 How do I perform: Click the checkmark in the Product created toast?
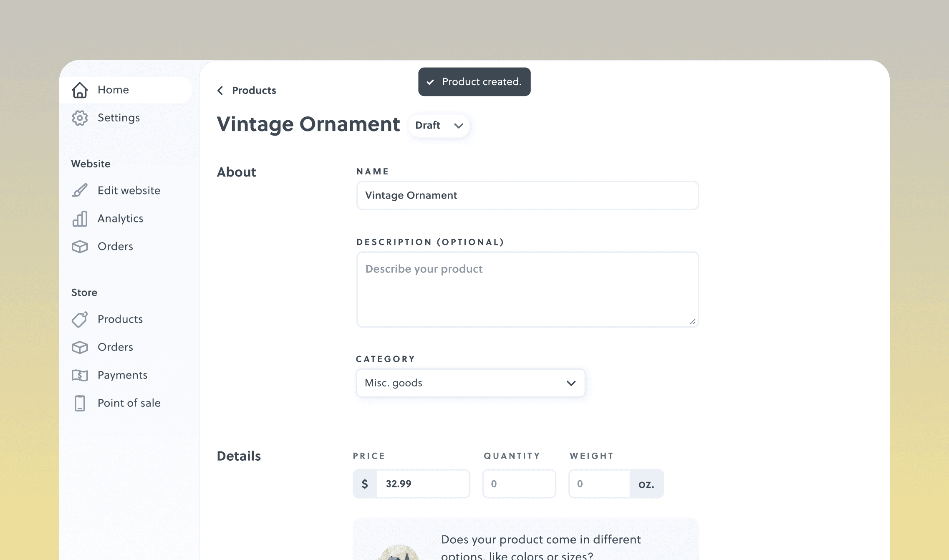(x=430, y=82)
